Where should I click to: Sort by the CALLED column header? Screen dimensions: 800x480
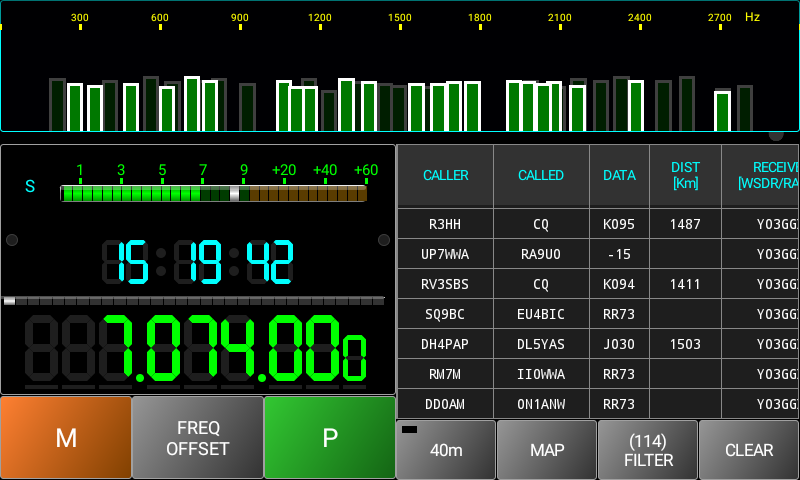[541, 176]
